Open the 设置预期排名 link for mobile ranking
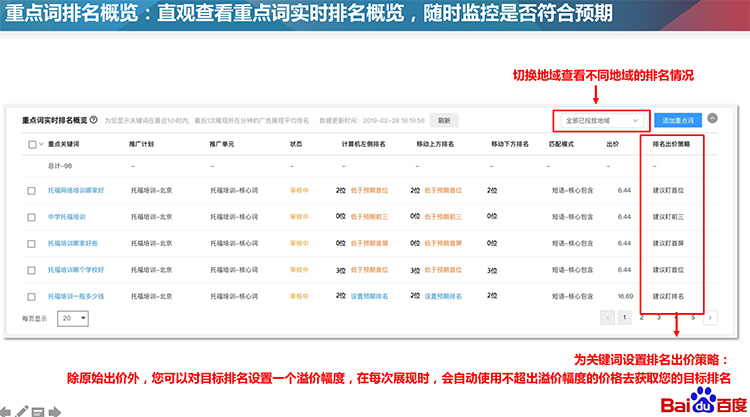This screenshot has height=417, width=750. pos(442,297)
